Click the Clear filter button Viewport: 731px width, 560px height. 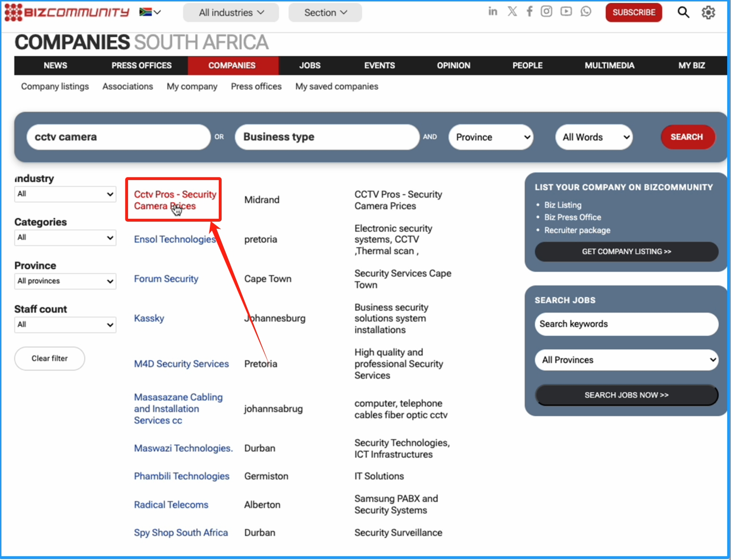click(x=50, y=359)
